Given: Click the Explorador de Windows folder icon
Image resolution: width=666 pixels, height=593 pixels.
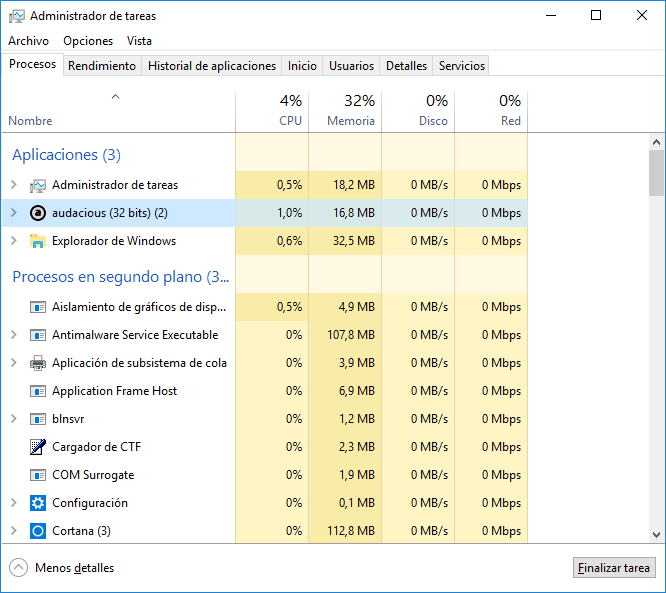Looking at the screenshot, I should [x=38, y=241].
